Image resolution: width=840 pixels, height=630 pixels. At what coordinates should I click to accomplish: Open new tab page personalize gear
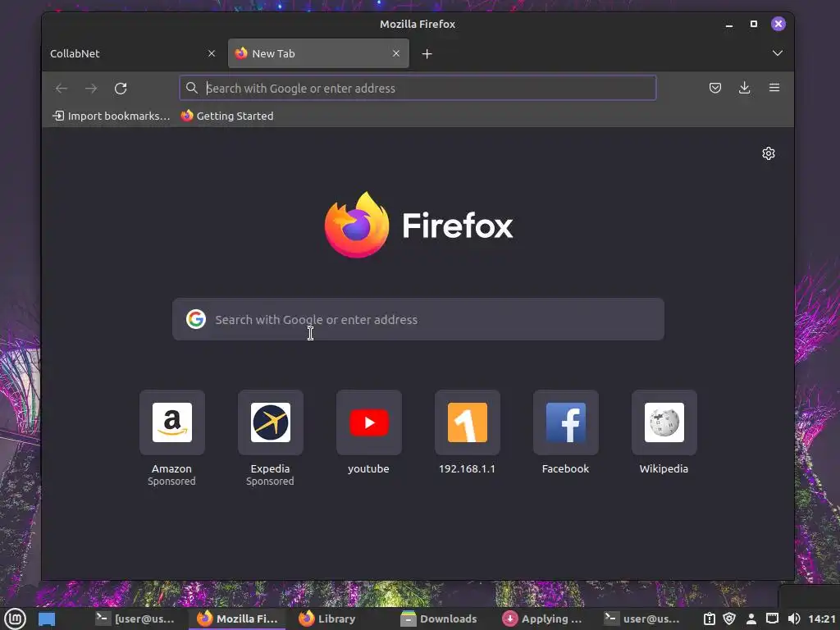[768, 153]
